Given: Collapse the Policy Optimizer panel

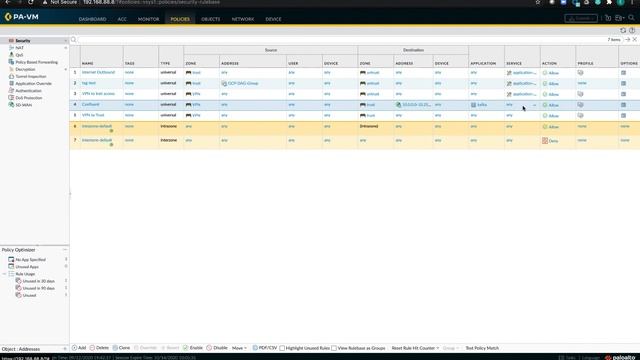Looking at the screenshot, I should point(65,250).
